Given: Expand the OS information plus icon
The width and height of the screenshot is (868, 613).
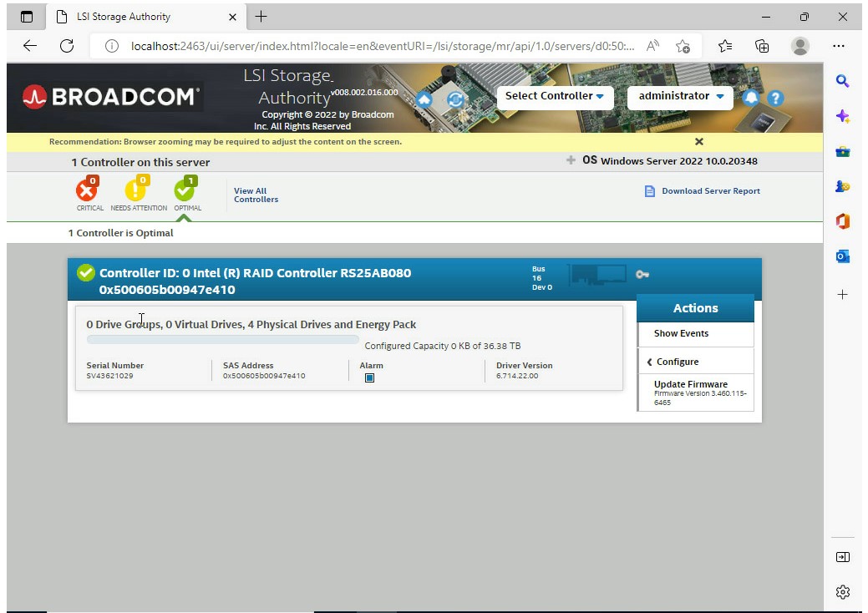Looking at the screenshot, I should click(x=571, y=160).
